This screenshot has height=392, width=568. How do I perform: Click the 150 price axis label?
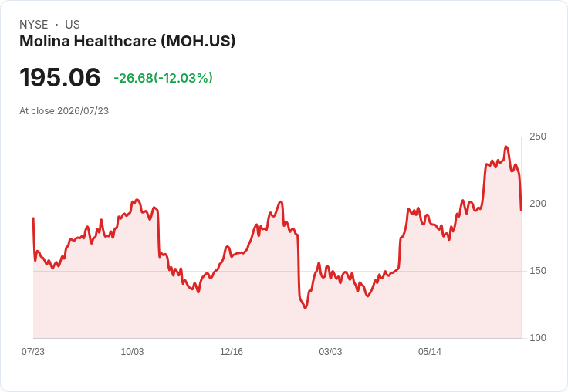tap(538, 271)
